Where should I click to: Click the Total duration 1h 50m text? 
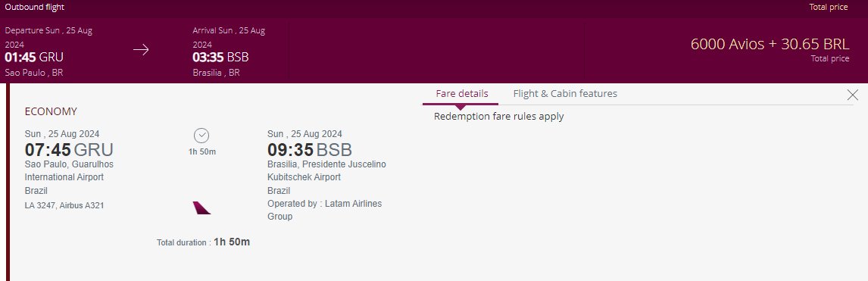click(x=203, y=242)
